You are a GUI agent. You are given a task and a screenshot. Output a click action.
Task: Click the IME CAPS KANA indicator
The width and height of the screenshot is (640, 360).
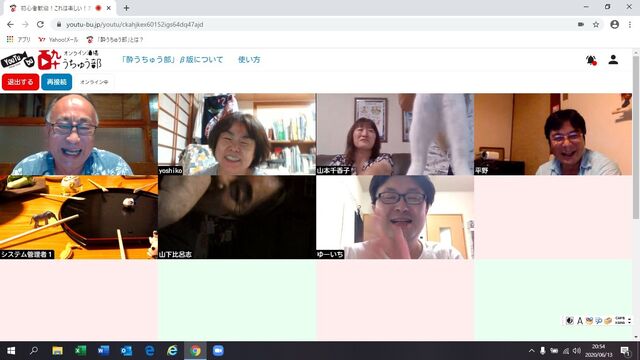coord(620,321)
